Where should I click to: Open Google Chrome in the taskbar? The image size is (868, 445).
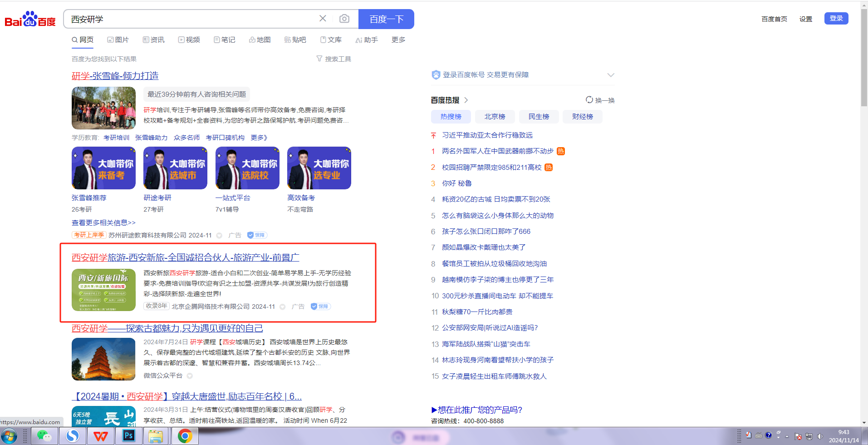[184, 436]
